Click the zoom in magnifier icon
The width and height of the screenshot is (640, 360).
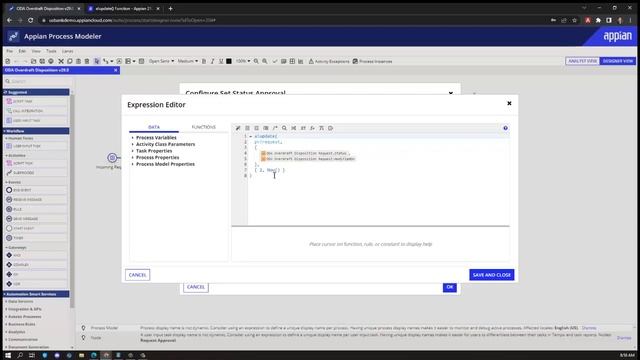265,61
